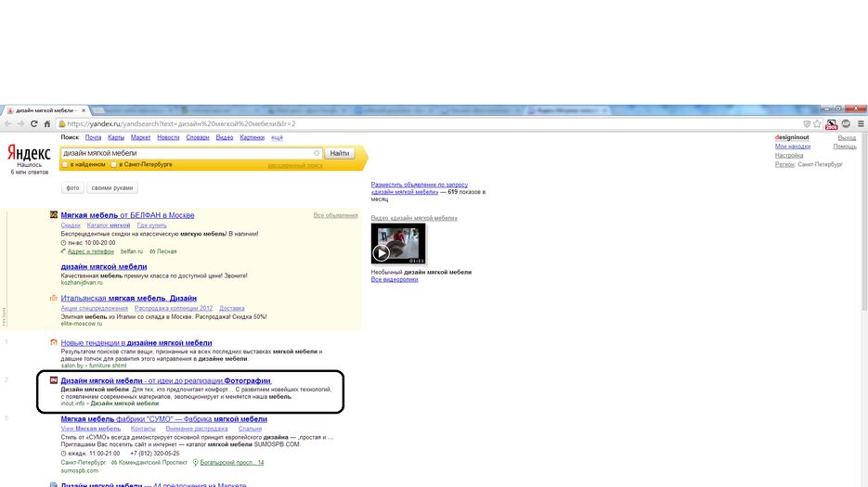Bookmark this page with the star icon
868x487 pixels.
click(817, 124)
